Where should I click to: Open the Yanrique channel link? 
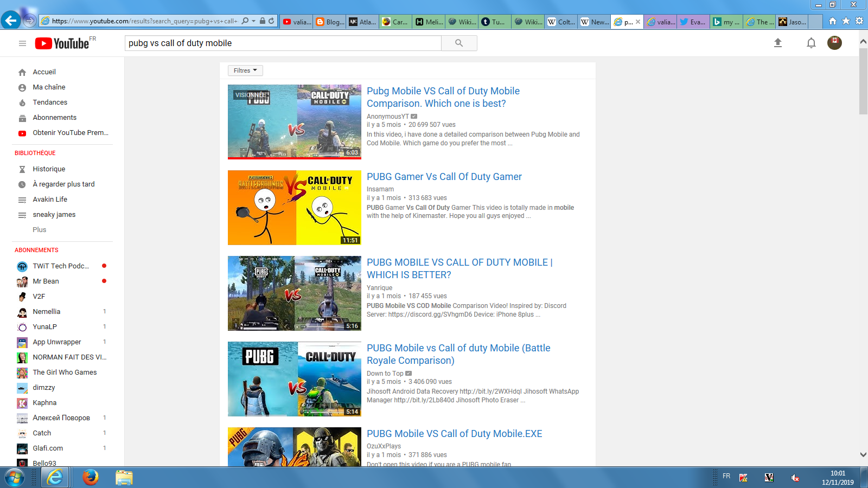(379, 288)
